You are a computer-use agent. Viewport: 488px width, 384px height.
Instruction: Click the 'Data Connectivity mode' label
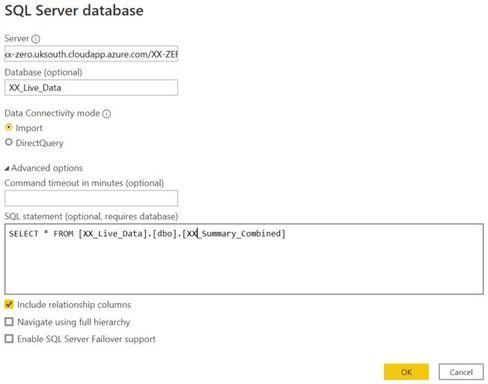coord(52,113)
